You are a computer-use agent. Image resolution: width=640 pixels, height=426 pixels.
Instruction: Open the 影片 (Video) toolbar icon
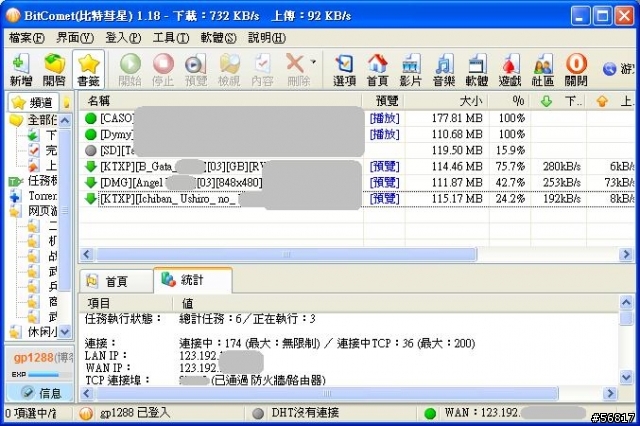411,69
